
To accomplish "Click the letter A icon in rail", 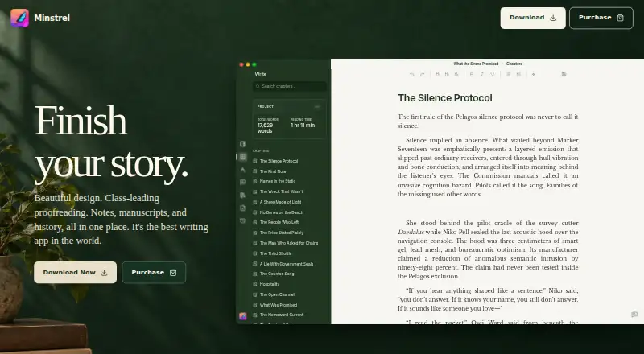I will click(x=243, y=170).
